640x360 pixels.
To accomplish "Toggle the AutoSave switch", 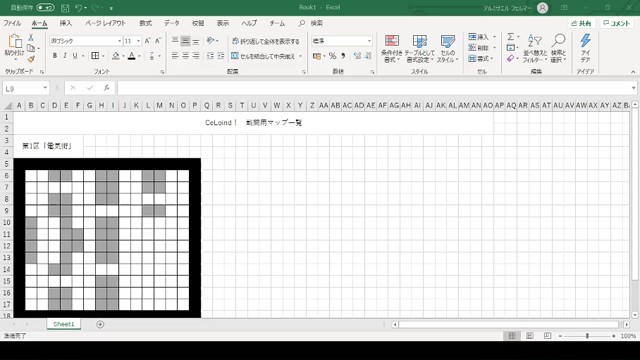I will [x=45, y=7].
